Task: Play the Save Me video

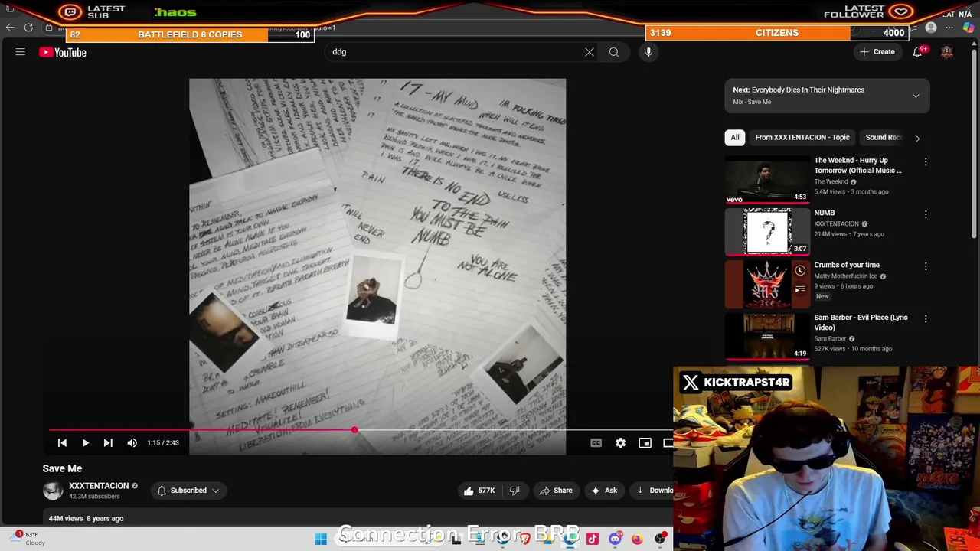Action: point(85,442)
